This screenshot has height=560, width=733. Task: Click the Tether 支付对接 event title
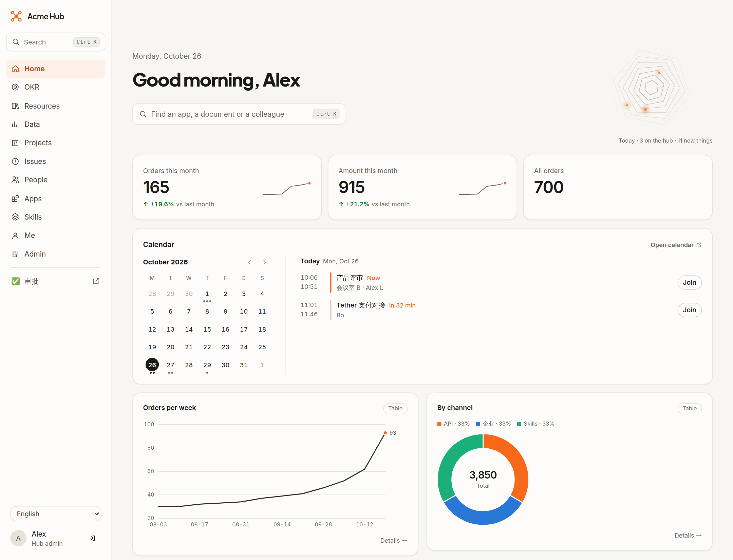click(x=361, y=305)
